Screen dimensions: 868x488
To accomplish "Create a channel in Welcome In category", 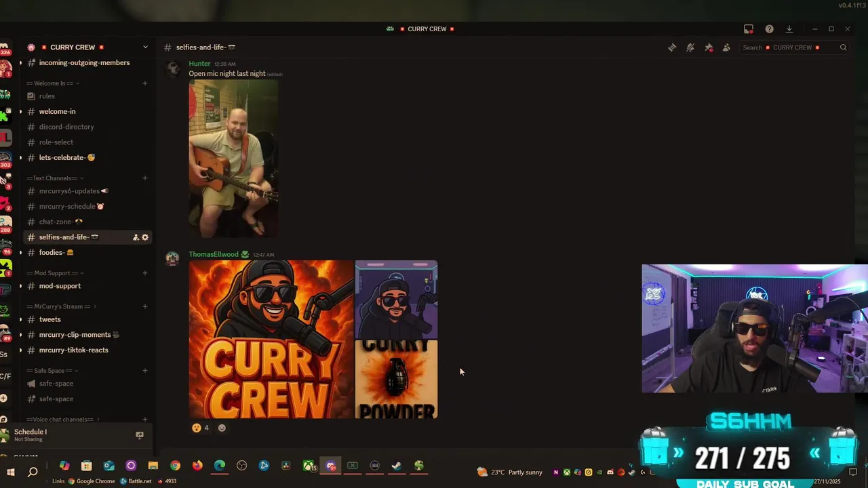I will tap(145, 83).
